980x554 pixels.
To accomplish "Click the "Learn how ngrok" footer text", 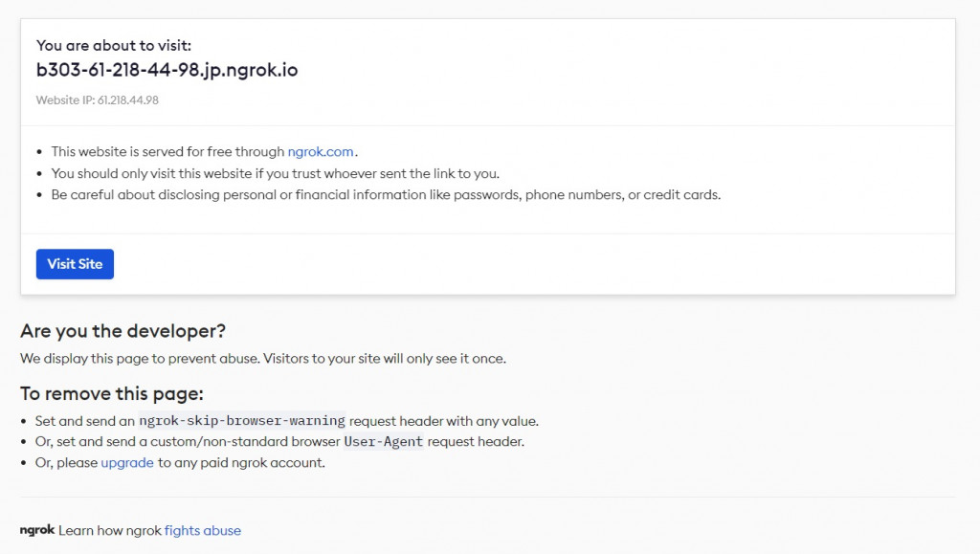I will click(x=110, y=530).
